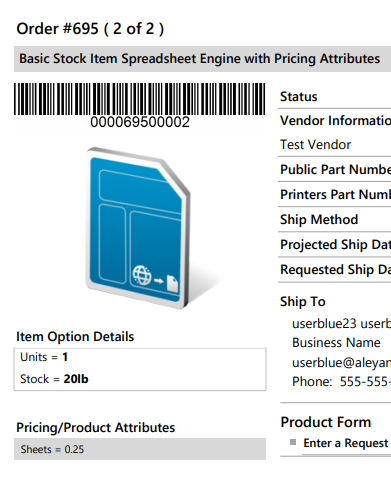Click the Projected Ship Date row
Viewport: 391px width, 483px height.
tap(335, 244)
